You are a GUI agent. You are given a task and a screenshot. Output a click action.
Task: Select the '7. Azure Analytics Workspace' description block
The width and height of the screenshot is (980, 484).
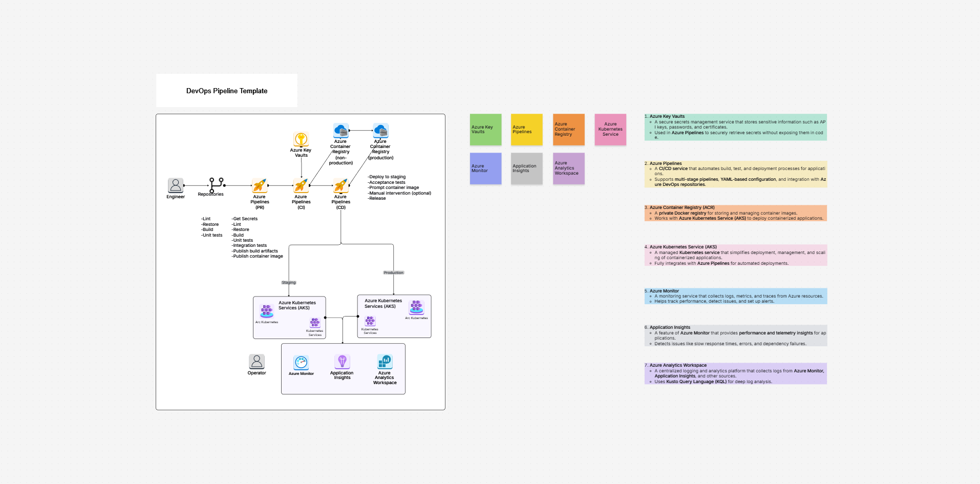click(x=736, y=373)
